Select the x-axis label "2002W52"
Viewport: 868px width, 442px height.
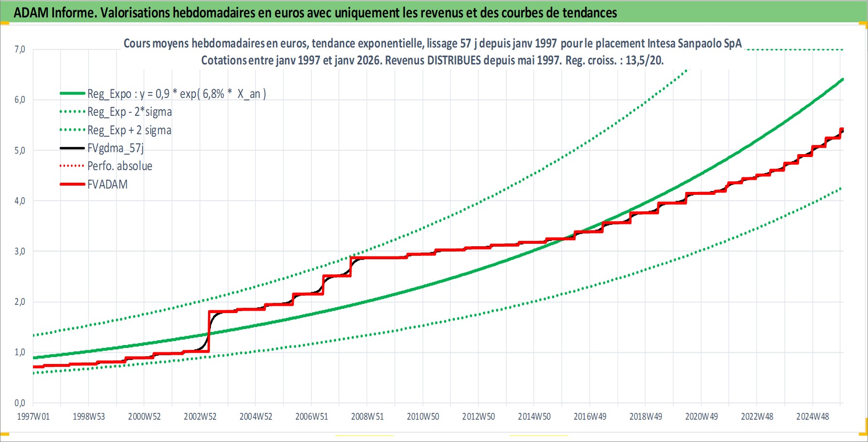(x=200, y=416)
